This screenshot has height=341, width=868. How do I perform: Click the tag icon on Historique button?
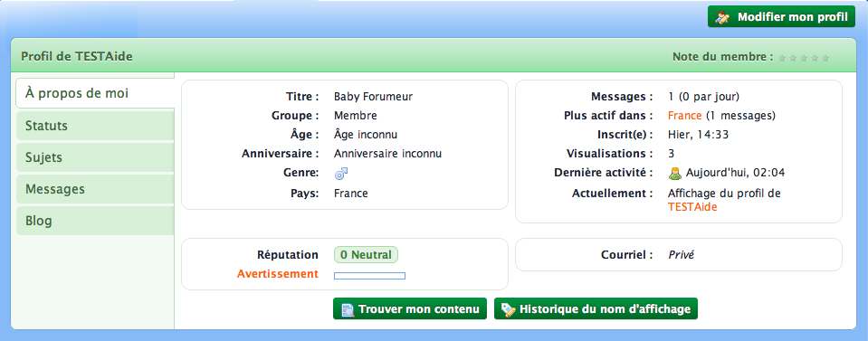508,309
